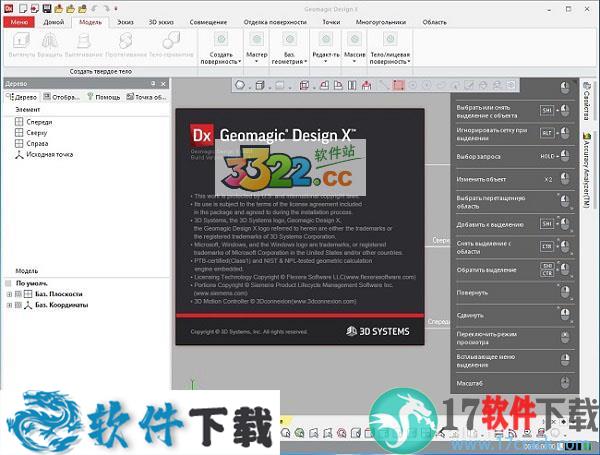This screenshot has height=455, width=600.
Task: Expand the Баз. Координаты node
Action: [9, 305]
